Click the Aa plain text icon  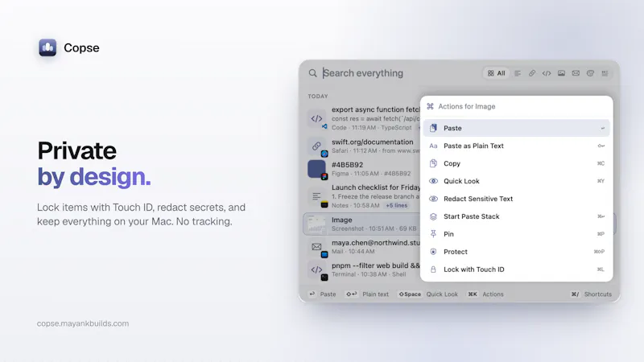[433, 146]
